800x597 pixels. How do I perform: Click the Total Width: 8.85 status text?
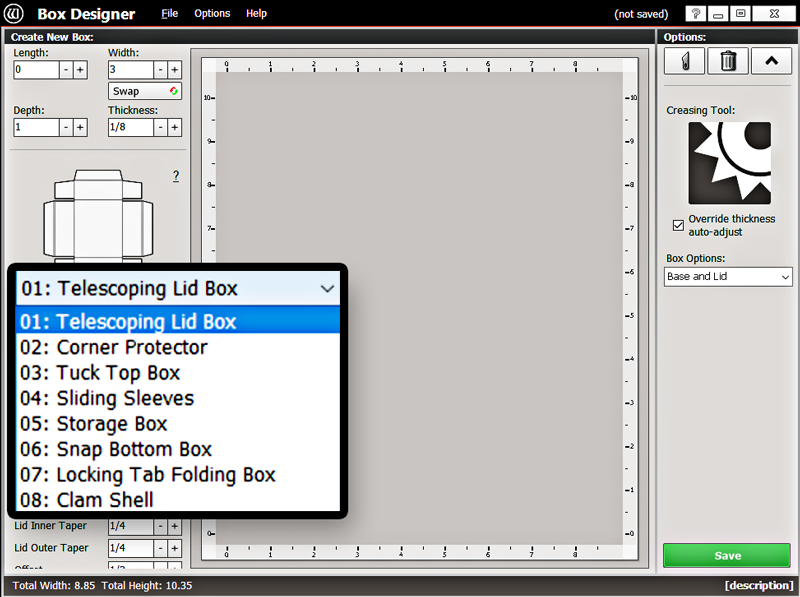tap(54, 585)
